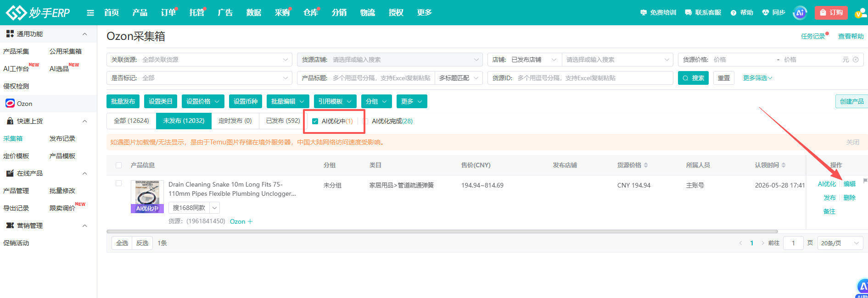
Task: Click the flag marker icon on product row
Action: coord(865,181)
